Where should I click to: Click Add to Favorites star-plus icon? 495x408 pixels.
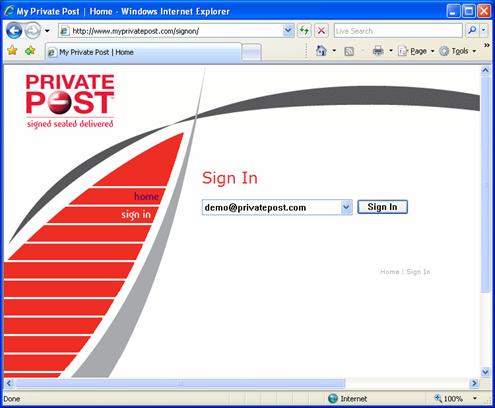(30, 51)
